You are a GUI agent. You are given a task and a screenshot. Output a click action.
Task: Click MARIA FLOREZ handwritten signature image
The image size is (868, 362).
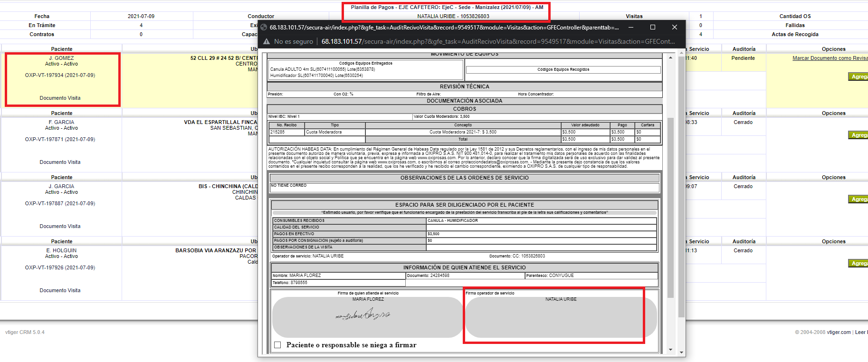click(363, 314)
